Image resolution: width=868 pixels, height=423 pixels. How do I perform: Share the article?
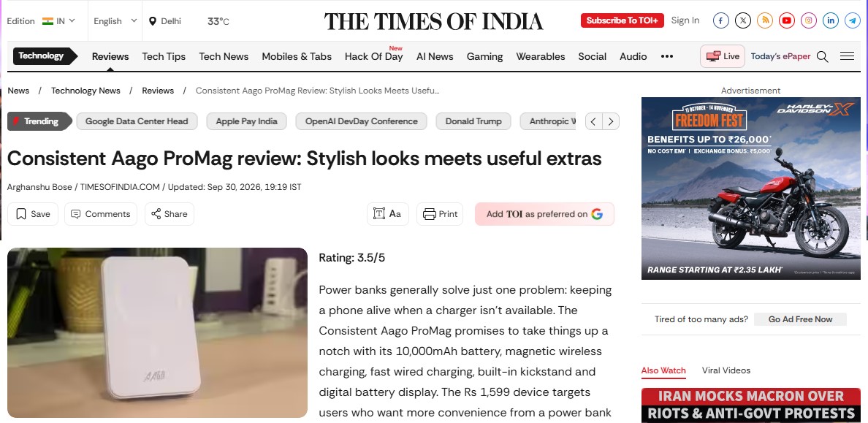170,214
